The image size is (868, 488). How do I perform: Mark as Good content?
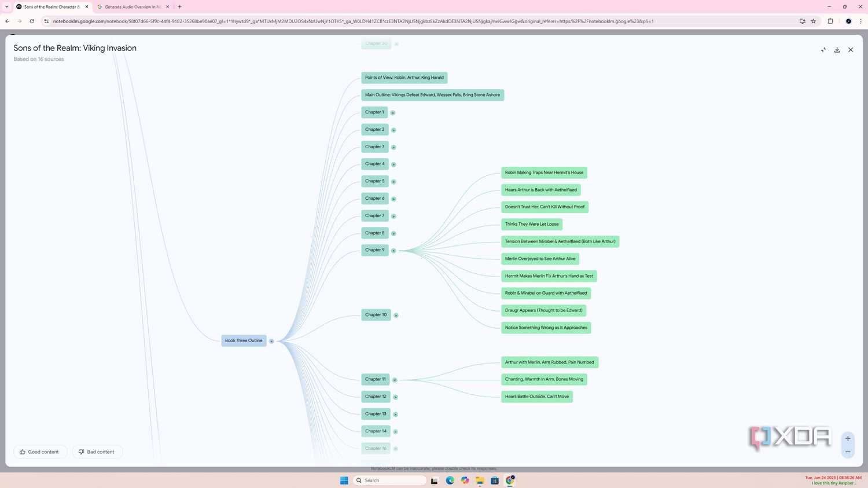[40, 452]
